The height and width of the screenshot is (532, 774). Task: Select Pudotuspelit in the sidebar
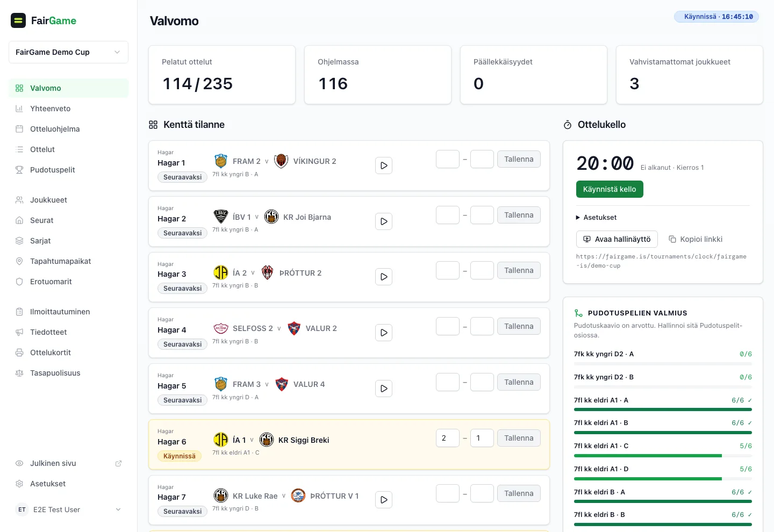point(68,170)
